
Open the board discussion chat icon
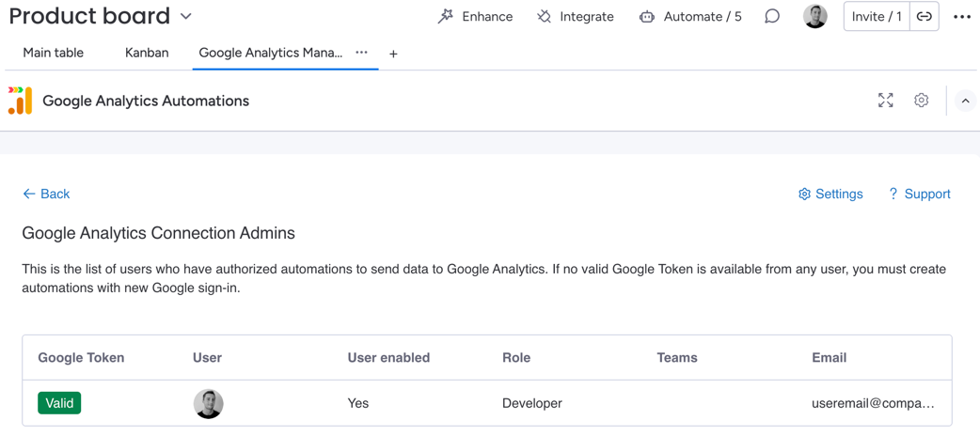(772, 17)
